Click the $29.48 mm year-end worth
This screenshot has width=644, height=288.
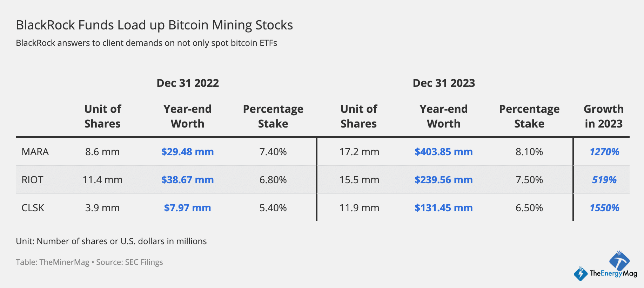tap(187, 152)
